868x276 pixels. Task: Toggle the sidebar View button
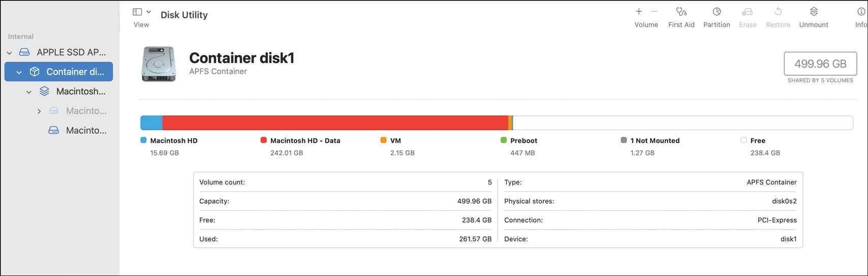(x=137, y=12)
